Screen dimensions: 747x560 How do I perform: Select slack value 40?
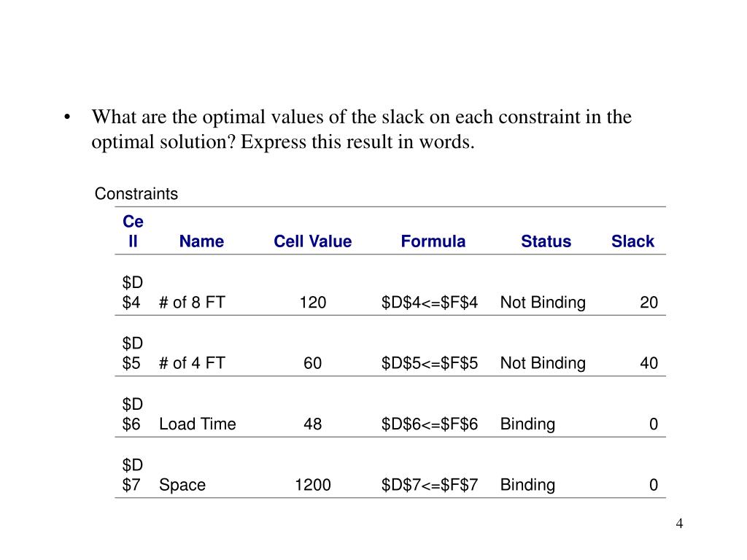[x=649, y=363]
